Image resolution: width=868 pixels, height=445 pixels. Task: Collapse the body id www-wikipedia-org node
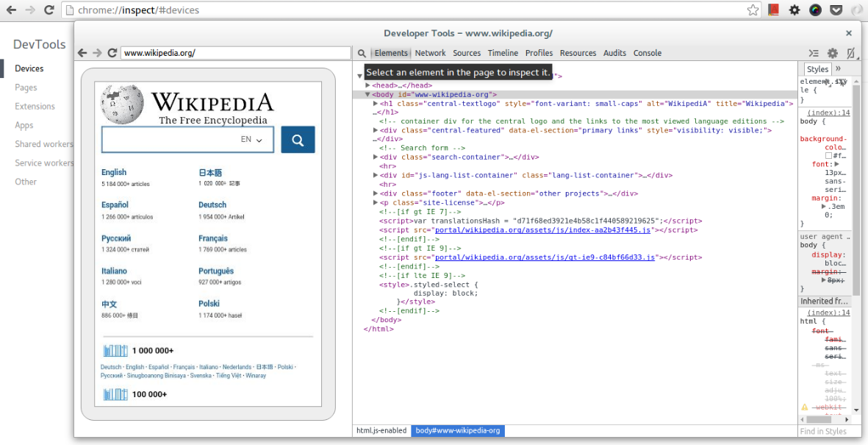point(367,95)
